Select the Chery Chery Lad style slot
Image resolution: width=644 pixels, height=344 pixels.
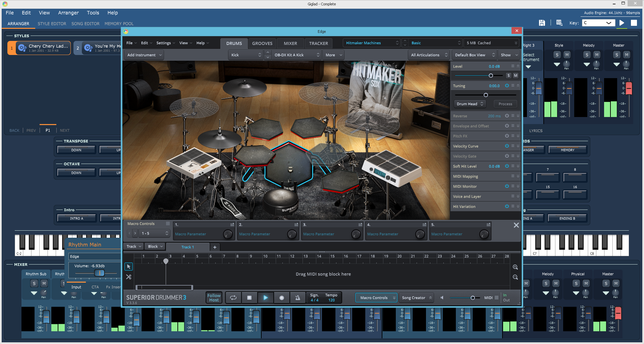point(39,48)
